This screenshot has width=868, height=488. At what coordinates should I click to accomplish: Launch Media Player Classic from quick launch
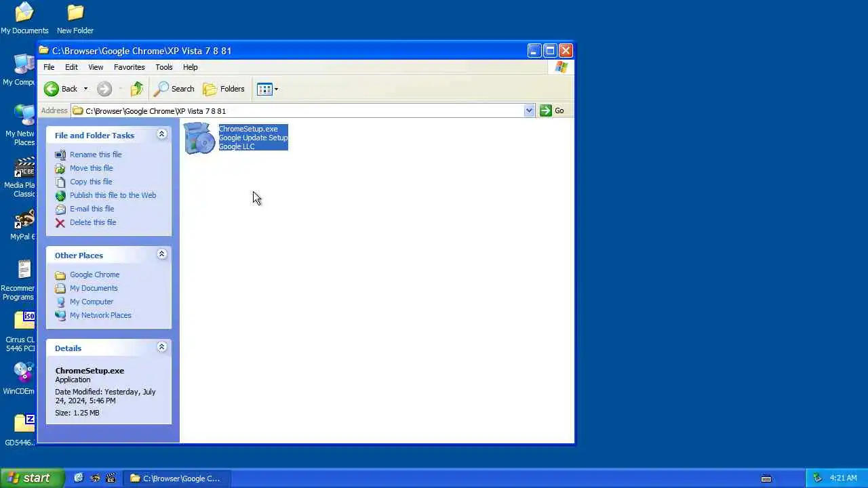pyautogui.click(x=111, y=478)
